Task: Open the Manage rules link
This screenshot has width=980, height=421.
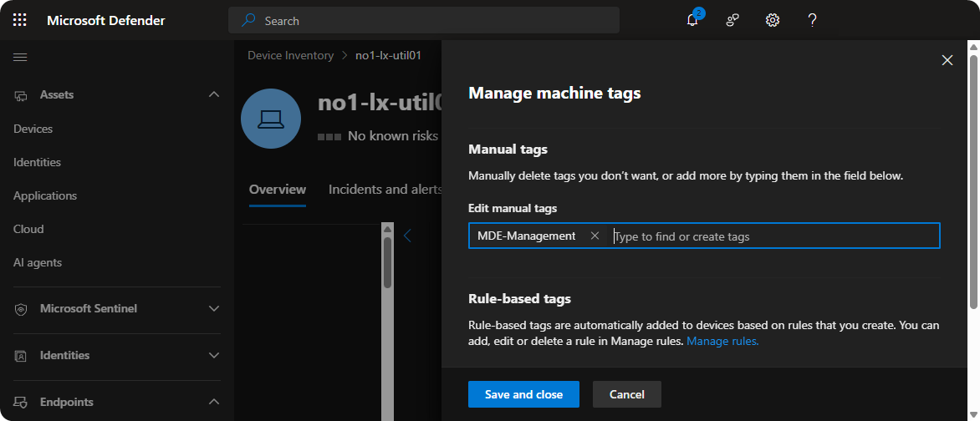Action: (x=722, y=342)
